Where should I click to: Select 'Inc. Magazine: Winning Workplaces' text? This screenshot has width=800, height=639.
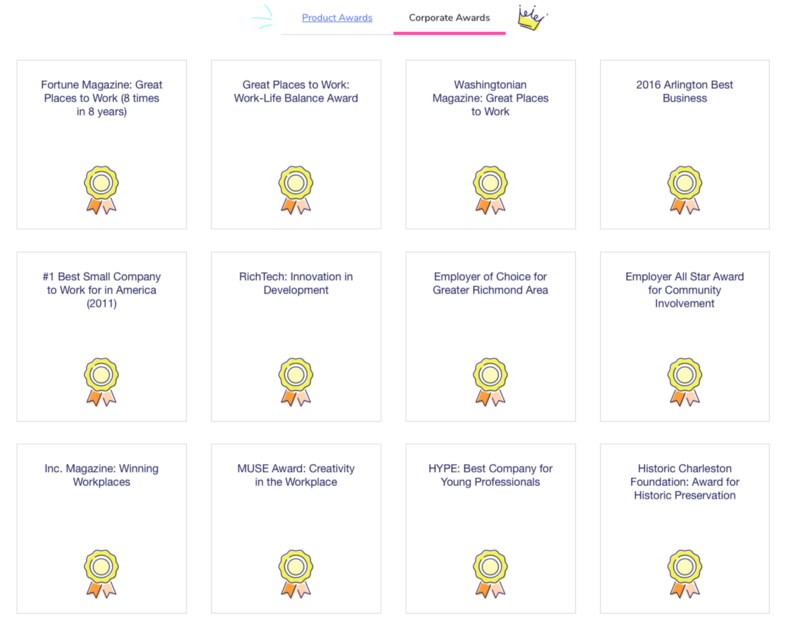pos(102,475)
